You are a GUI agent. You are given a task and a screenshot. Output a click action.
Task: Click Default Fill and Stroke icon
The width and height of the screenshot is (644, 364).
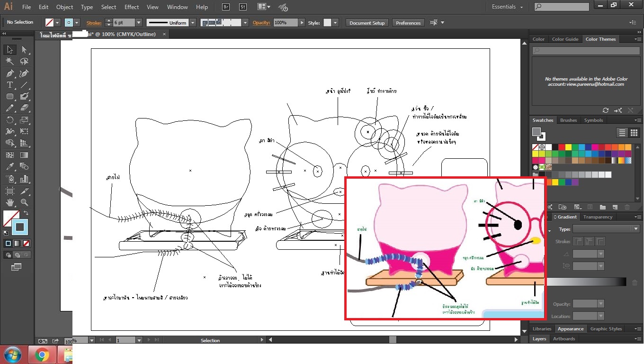[5, 233]
